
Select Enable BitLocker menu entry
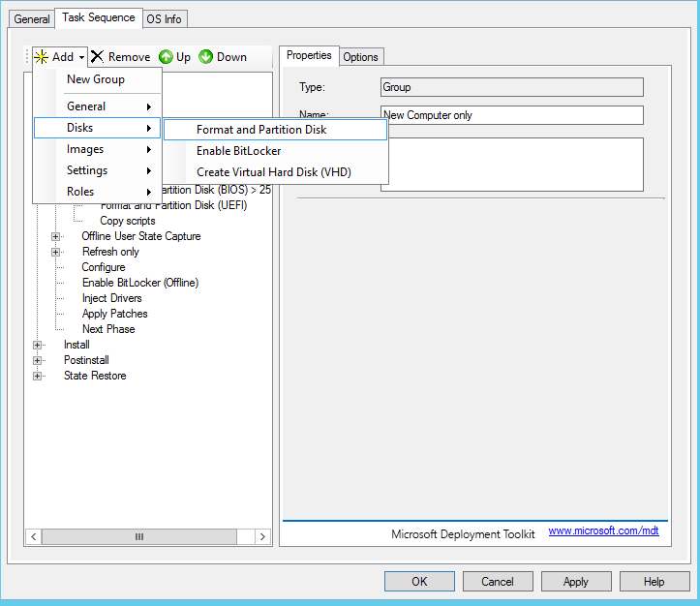[x=275, y=151]
